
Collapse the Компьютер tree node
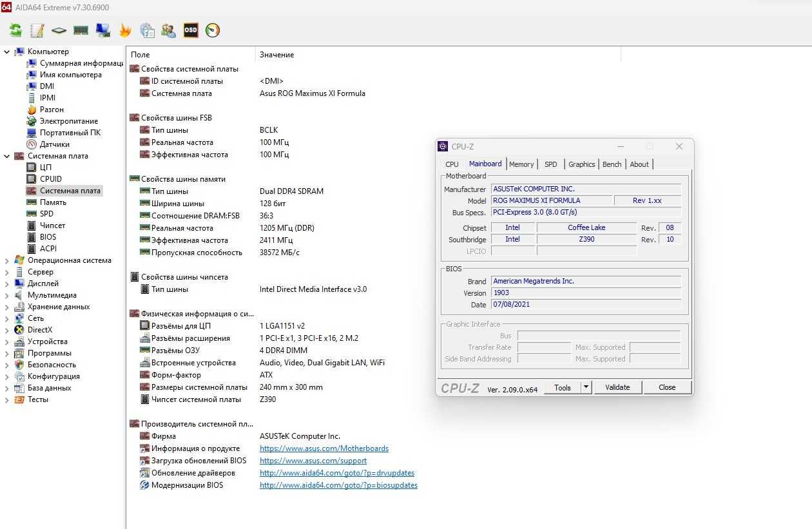pos(6,52)
